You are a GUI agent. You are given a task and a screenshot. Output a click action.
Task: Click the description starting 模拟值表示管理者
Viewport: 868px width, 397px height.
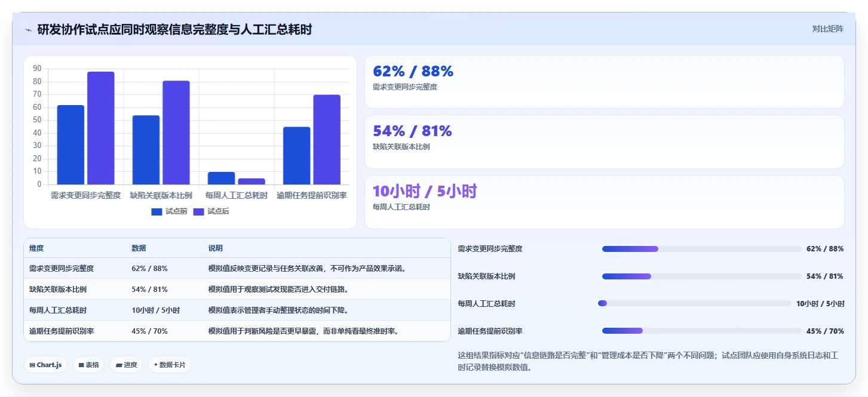(278, 310)
